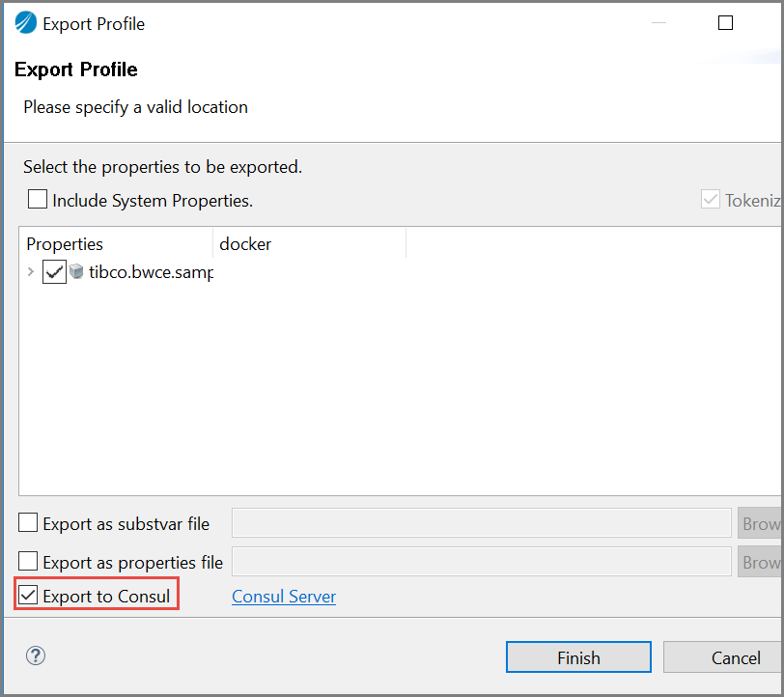Uncheck the tibco.bwce.samp property checkbox

54,272
